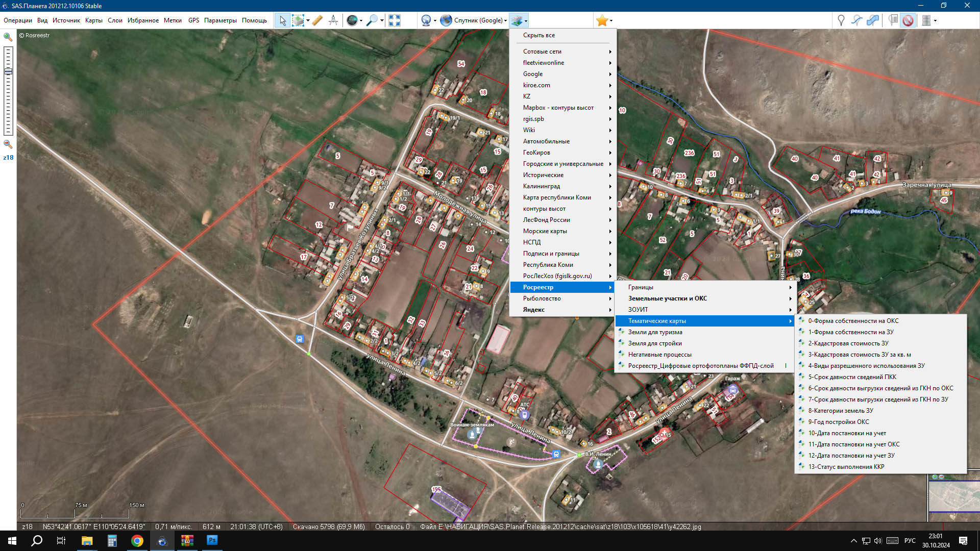This screenshot has height=551, width=980.
Task: Click the add path mark icon
Action: (857, 20)
